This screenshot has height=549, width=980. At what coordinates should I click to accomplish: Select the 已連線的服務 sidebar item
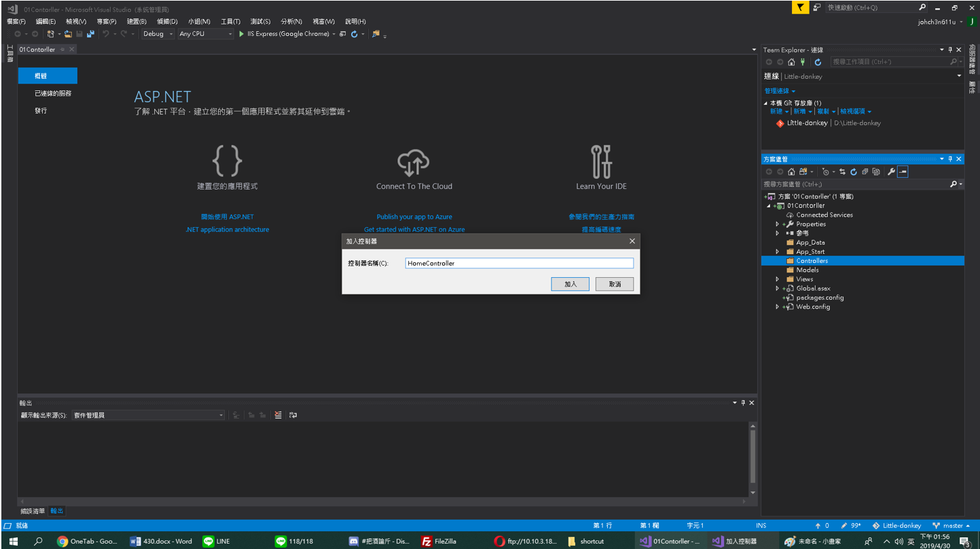click(x=53, y=93)
